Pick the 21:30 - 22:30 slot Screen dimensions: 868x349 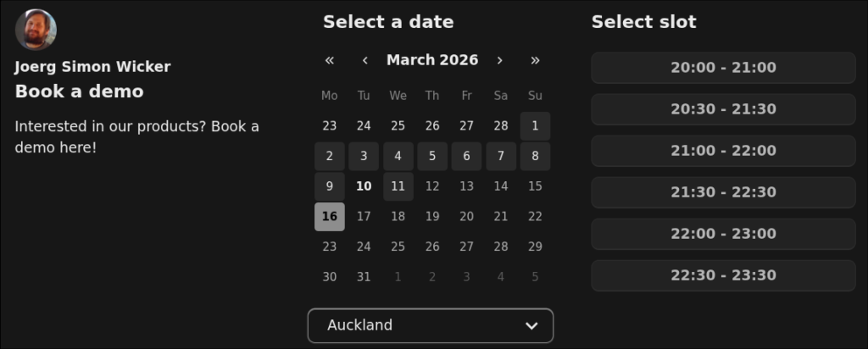point(723,192)
